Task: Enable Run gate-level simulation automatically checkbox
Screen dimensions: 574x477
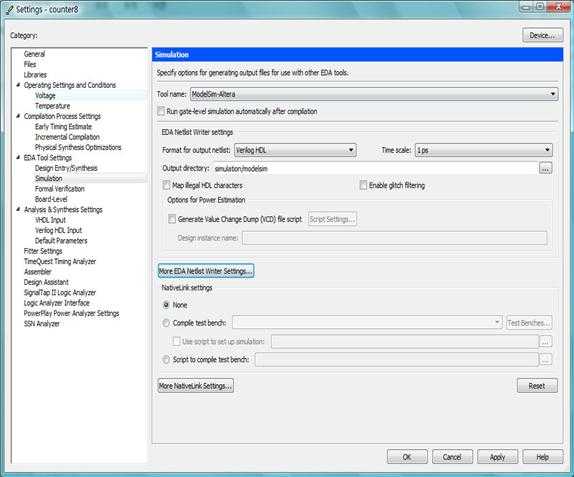Action: (161, 111)
